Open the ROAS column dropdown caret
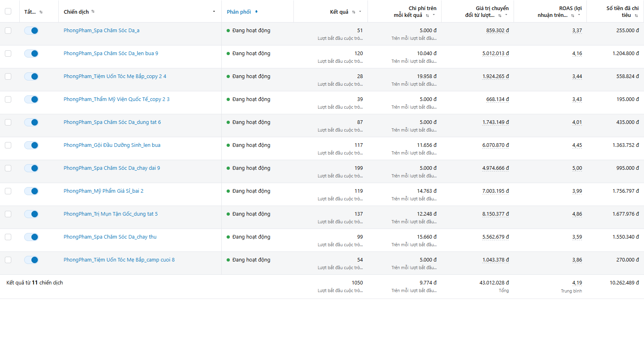The width and height of the screenshot is (644, 342). [x=579, y=15]
